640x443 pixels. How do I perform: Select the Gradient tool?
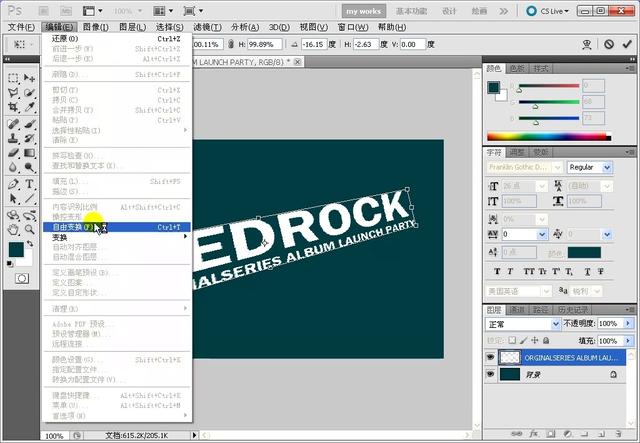click(x=29, y=153)
